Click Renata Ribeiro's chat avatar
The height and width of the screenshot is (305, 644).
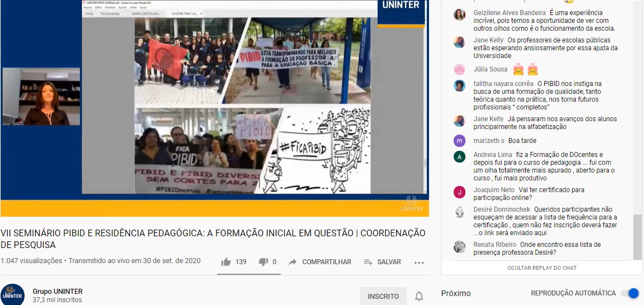click(459, 246)
